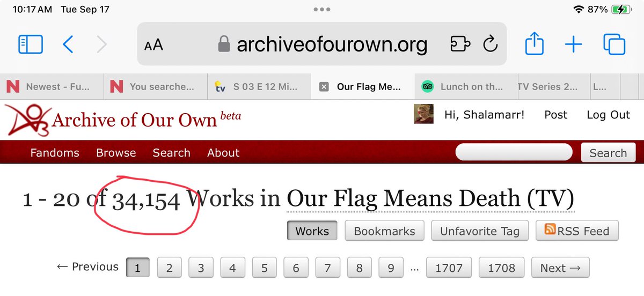Viewport: 644px width, 296px height.
Task: Click the Archive of Our Own title text
Action: point(134,119)
